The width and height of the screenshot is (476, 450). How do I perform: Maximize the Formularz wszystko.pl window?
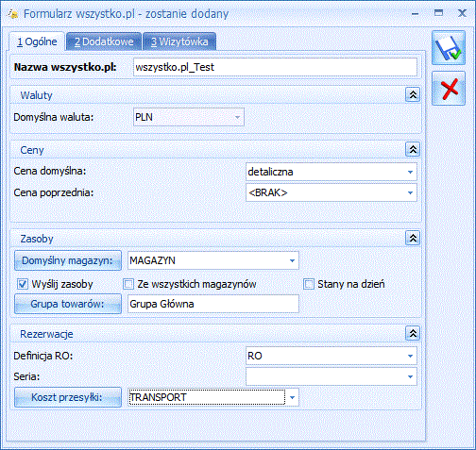pyautogui.click(x=438, y=13)
